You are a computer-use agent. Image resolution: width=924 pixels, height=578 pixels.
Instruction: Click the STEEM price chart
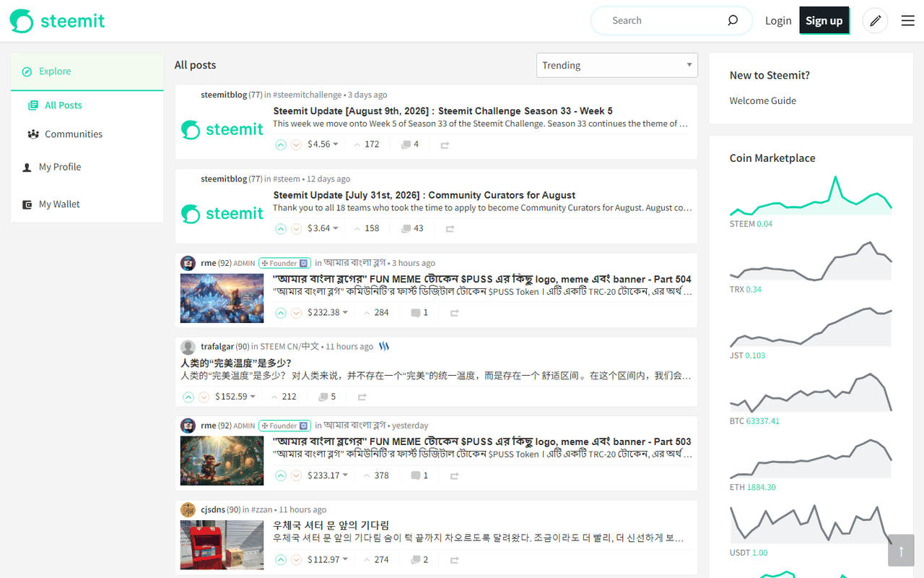tap(811, 195)
